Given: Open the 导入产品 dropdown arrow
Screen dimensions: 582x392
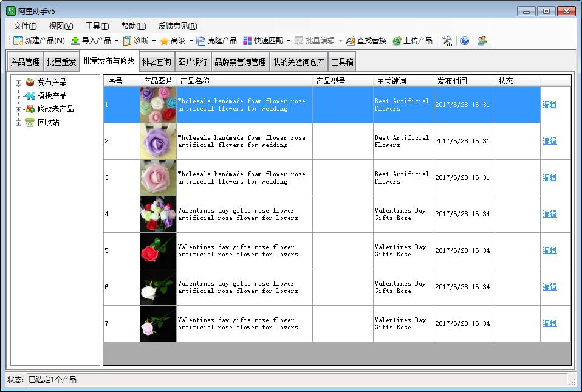Looking at the screenshot, I should click(x=117, y=41).
